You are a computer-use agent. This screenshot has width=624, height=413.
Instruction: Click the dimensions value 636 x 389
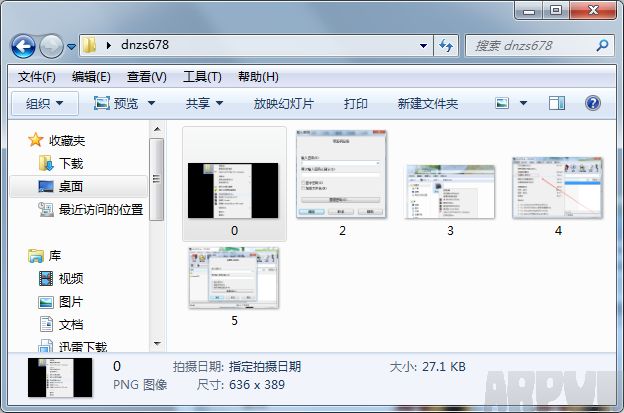257,385
